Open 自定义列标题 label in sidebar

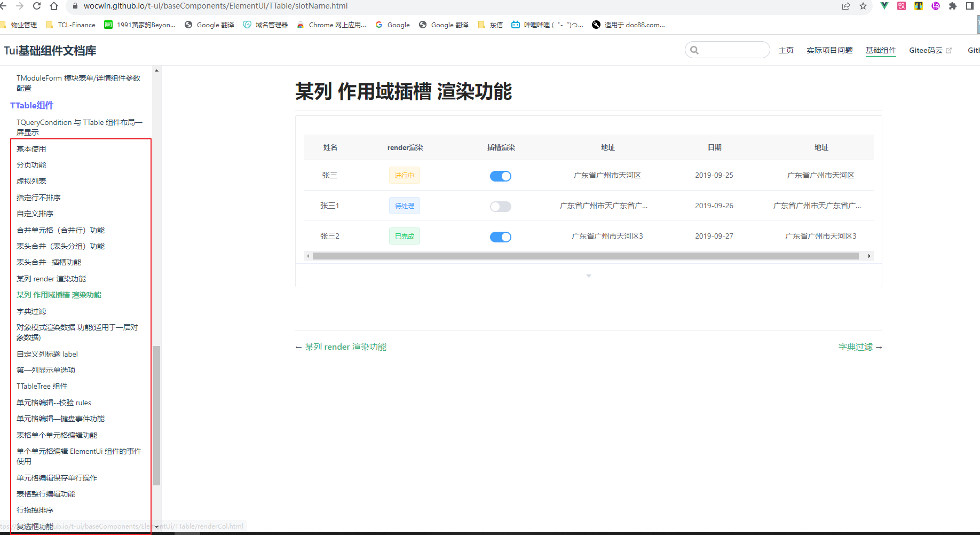[x=48, y=354]
